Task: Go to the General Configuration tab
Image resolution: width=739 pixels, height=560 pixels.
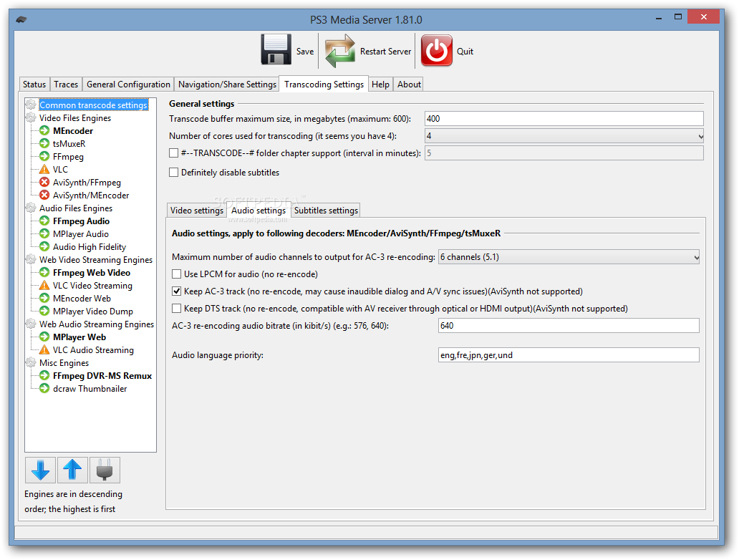Action: tap(128, 84)
